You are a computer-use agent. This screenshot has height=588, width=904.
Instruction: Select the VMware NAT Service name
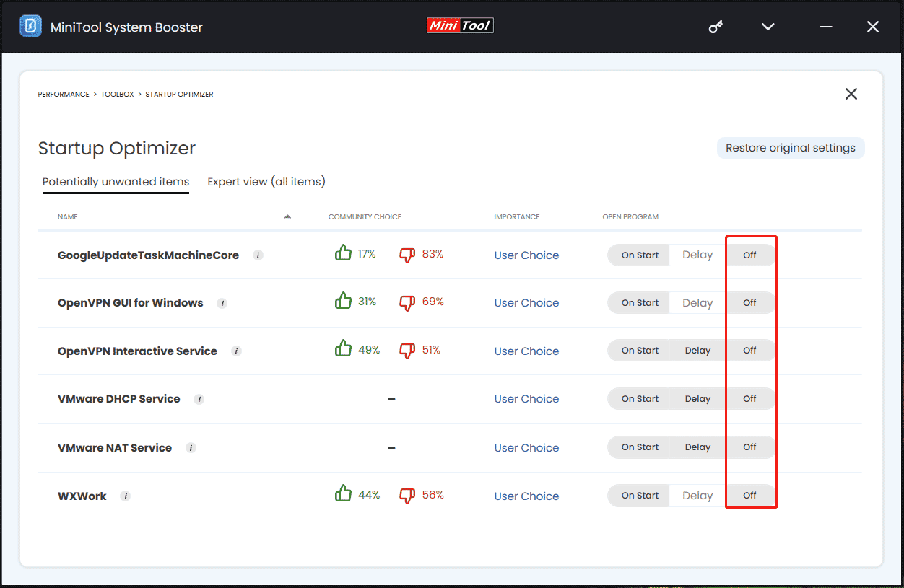pos(115,448)
